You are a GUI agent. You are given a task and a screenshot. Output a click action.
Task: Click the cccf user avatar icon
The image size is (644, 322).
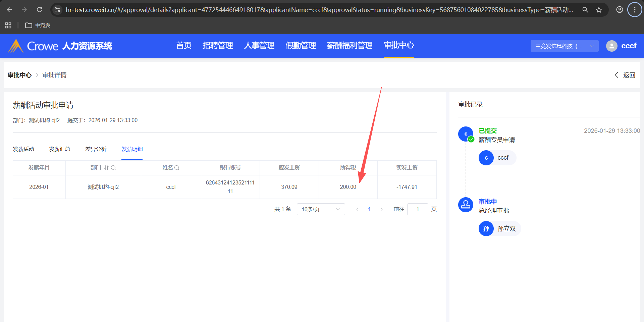[x=611, y=46]
